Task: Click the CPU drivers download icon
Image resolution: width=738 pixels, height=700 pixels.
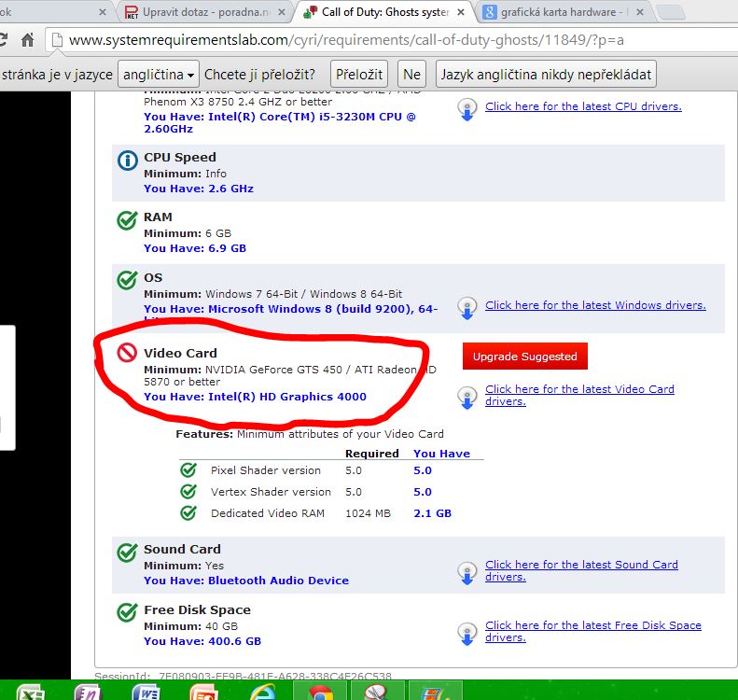Action: click(x=466, y=110)
